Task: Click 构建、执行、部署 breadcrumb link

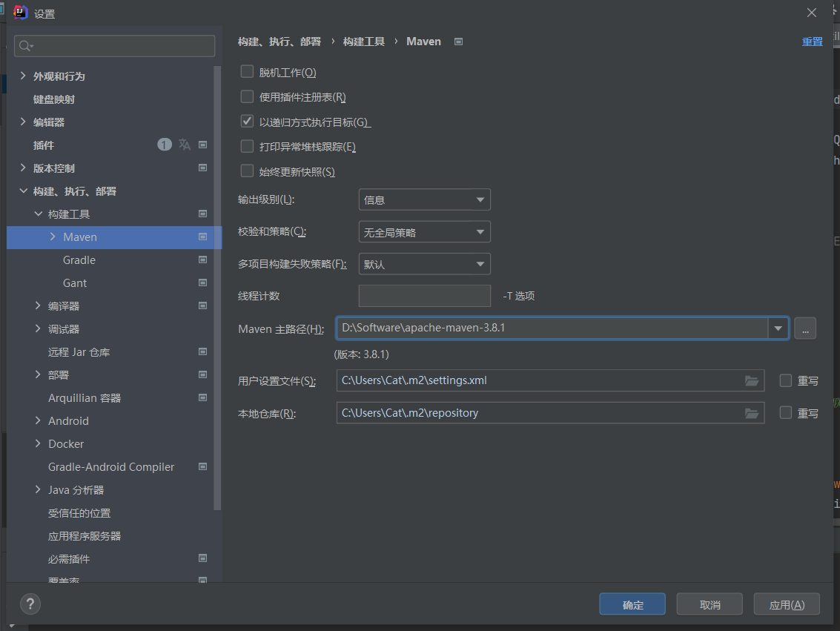Action: [x=279, y=42]
